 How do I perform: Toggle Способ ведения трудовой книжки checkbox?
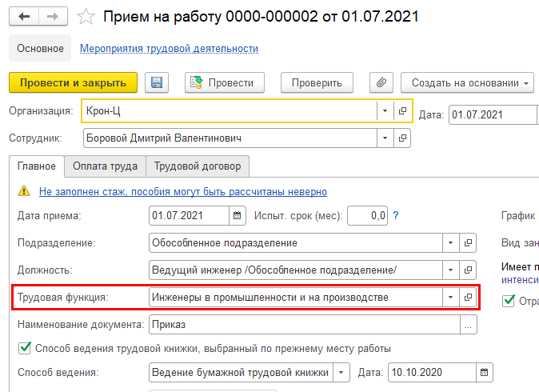point(24,348)
